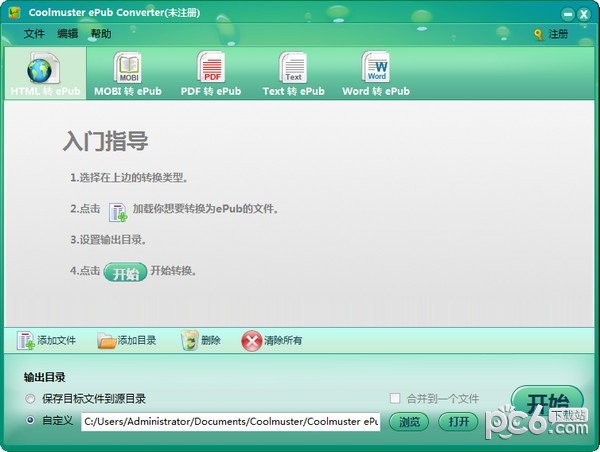Switch to Word 转 ePub conversion
The width and height of the screenshot is (600, 452).
point(376,73)
